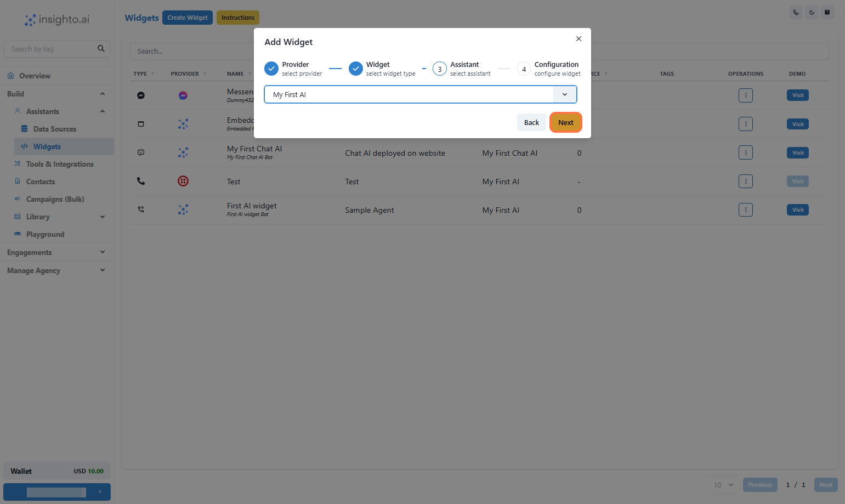Click the phone-type icon on the Test row
The height and width of the screenshot is (504, 845).
(140, 181)
